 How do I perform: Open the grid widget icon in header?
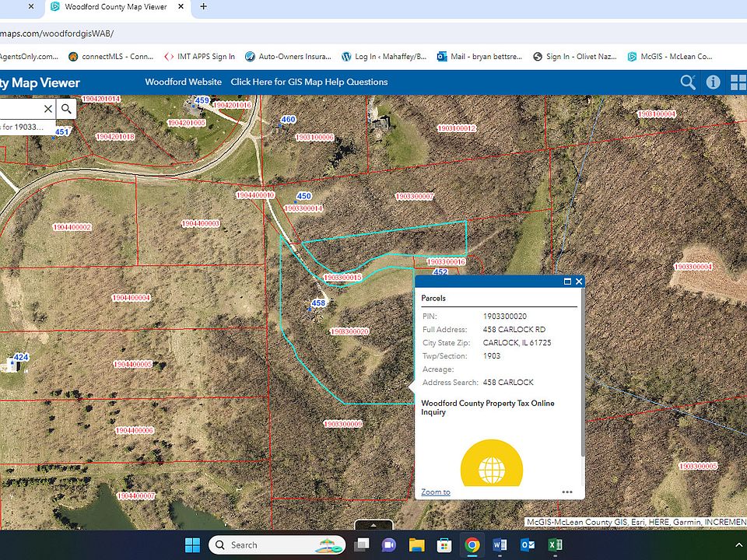click(x=738, y=82)
